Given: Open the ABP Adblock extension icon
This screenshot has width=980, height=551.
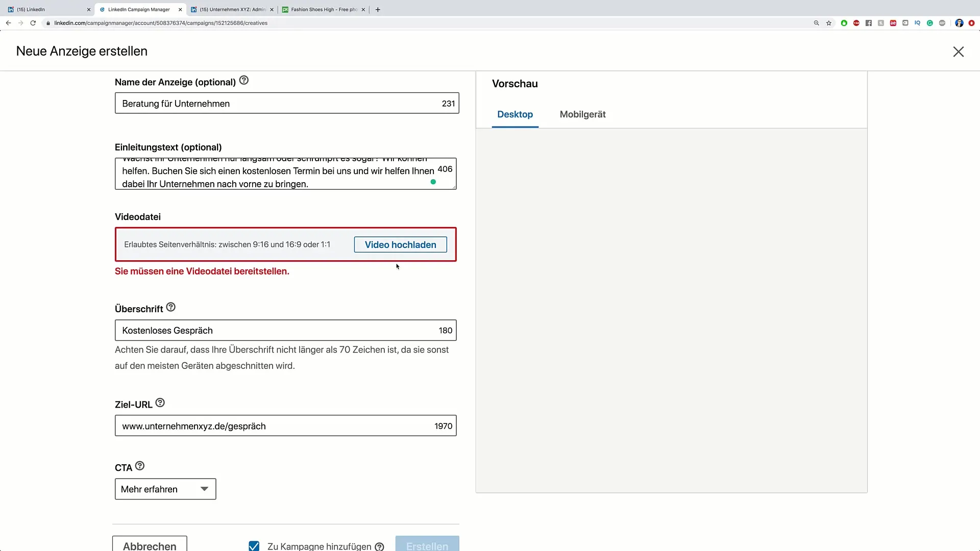Looking at the screenshot, I should coord(942,23).
